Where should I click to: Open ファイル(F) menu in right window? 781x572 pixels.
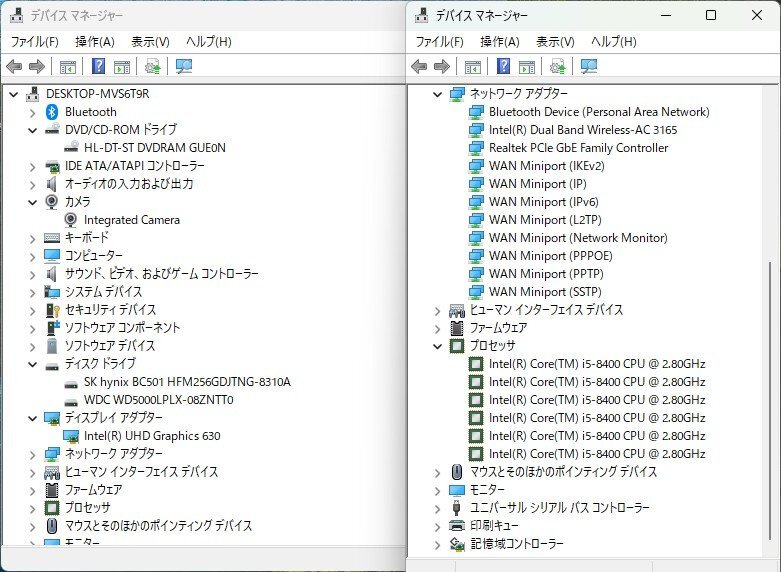[439, 42]
